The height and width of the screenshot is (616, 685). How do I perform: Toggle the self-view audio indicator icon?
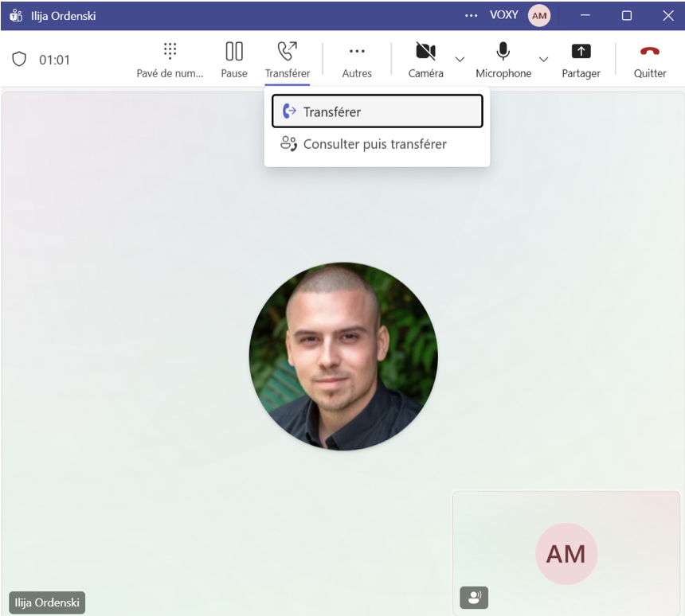(474, 598)
